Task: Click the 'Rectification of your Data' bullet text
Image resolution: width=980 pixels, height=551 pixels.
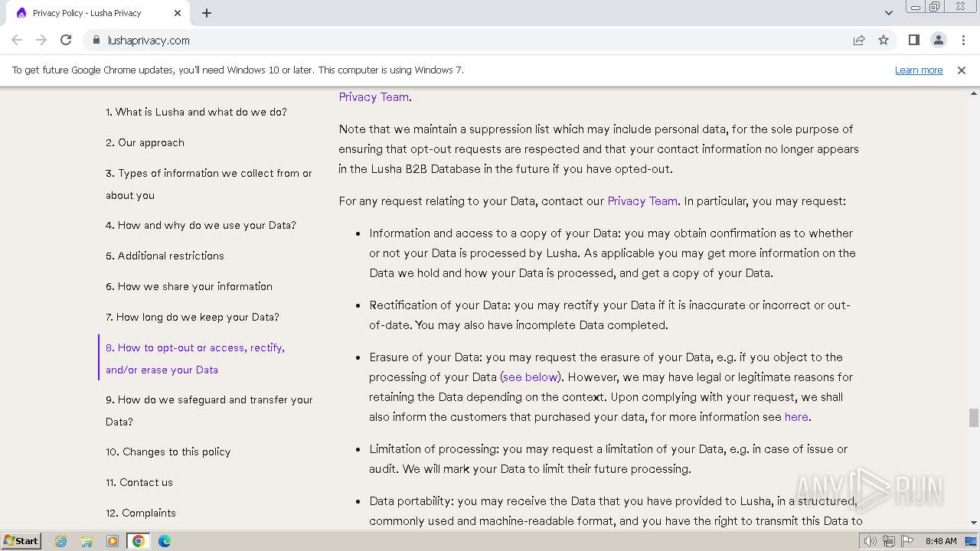Action: [609, 315]
